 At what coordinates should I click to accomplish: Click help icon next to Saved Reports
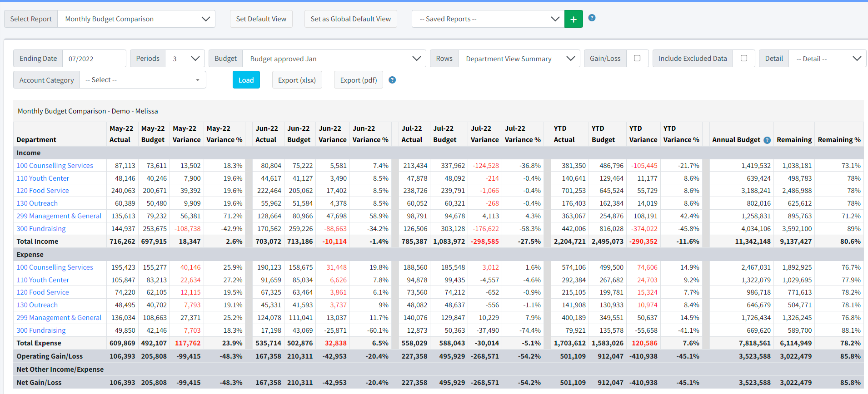click(592, 18)
